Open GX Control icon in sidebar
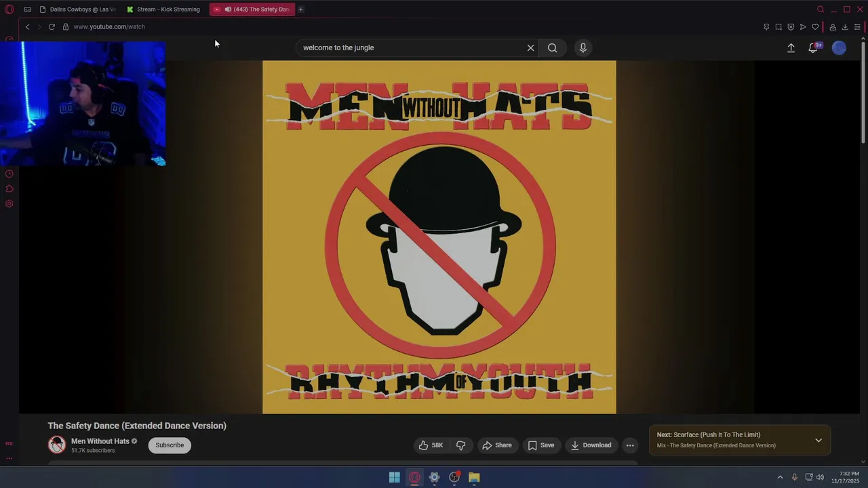Viewport: 868px width, 488px height. tap(9, 443)
